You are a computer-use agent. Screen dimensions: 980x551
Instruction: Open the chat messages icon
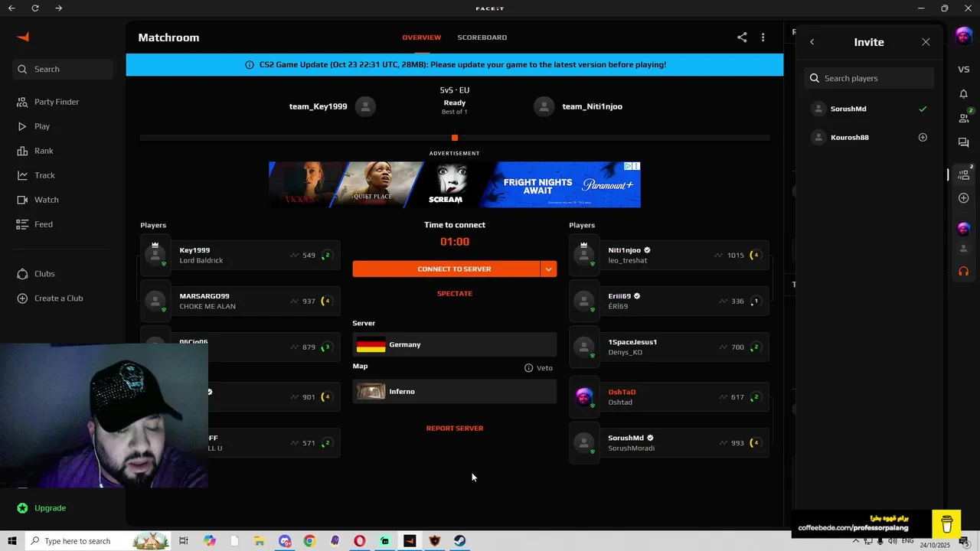[963, 143]
